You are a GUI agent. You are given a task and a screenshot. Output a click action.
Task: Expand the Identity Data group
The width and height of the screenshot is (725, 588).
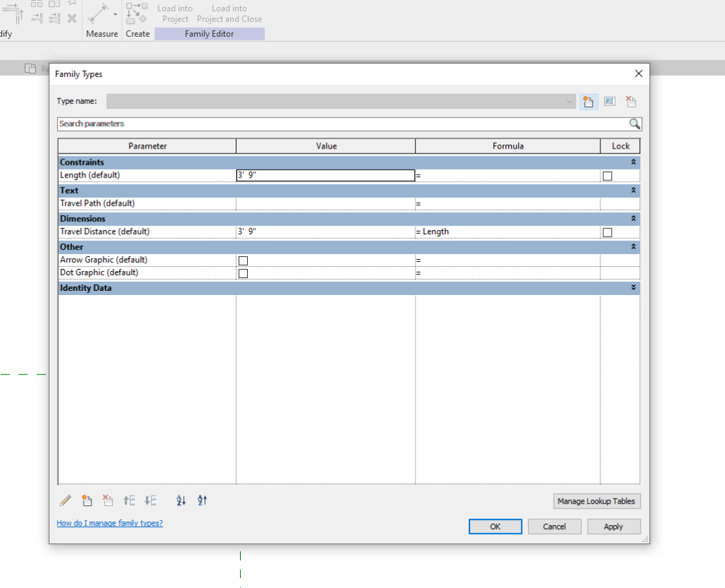tap(634, 287)
